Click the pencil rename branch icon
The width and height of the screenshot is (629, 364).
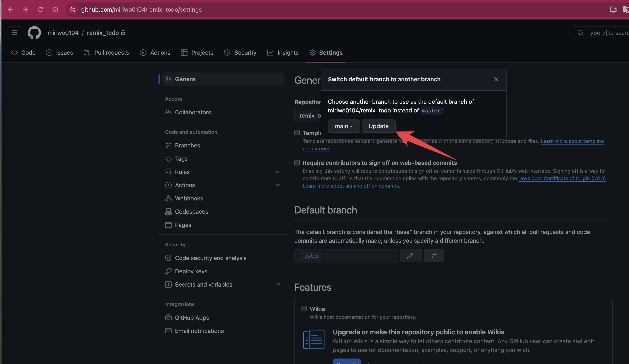point(410,256)
